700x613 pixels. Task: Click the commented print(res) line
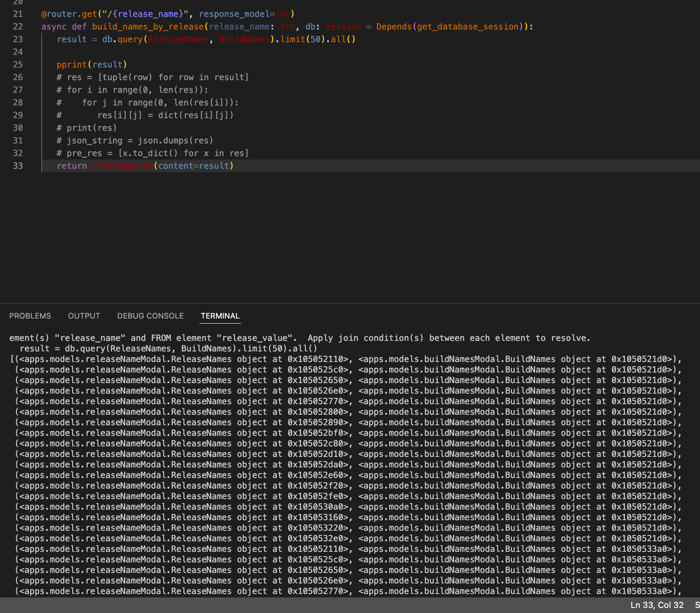87,128
